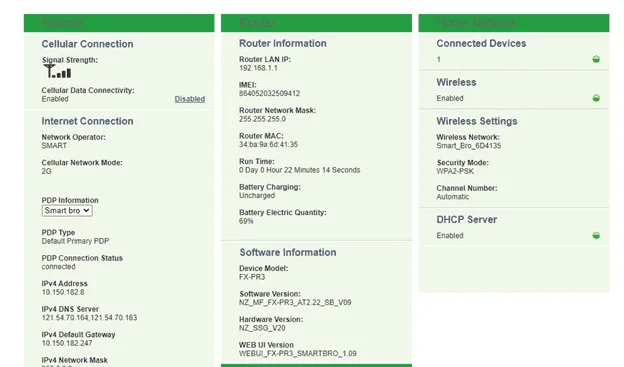The height and width of the screenshot is (367, 624).
Task: Click the green status icon beside Wireless Enabled
Action: click(596, 98)
